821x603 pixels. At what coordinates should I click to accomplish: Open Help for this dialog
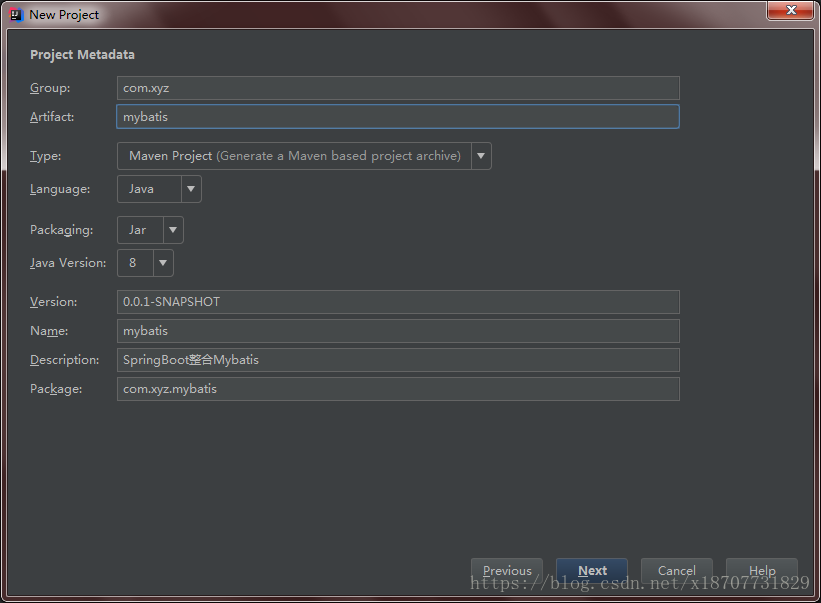point(762,571)
